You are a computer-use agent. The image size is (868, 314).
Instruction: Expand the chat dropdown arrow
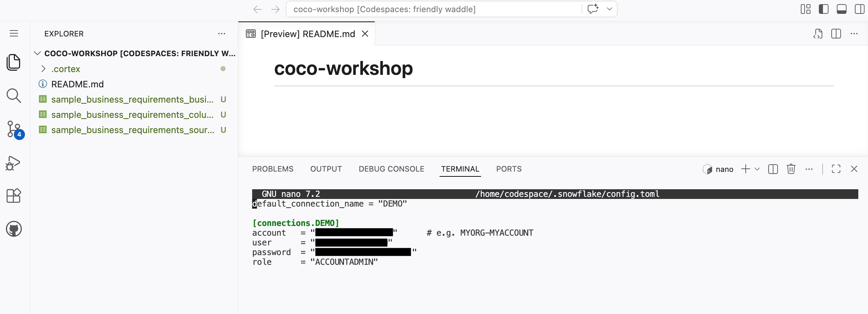click(x=609, y=9)
